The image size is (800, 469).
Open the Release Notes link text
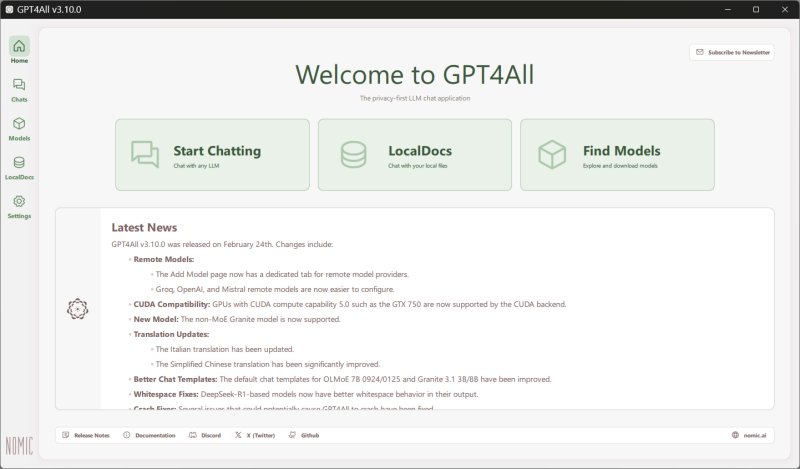coord(92,435)
